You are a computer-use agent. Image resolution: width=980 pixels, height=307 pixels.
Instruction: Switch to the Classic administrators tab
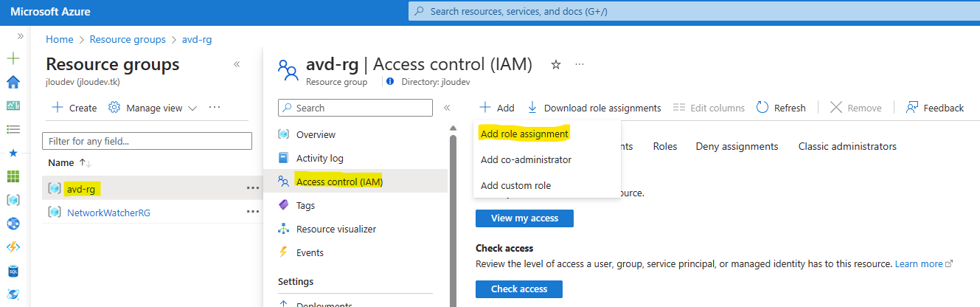[x=847, y=146]
